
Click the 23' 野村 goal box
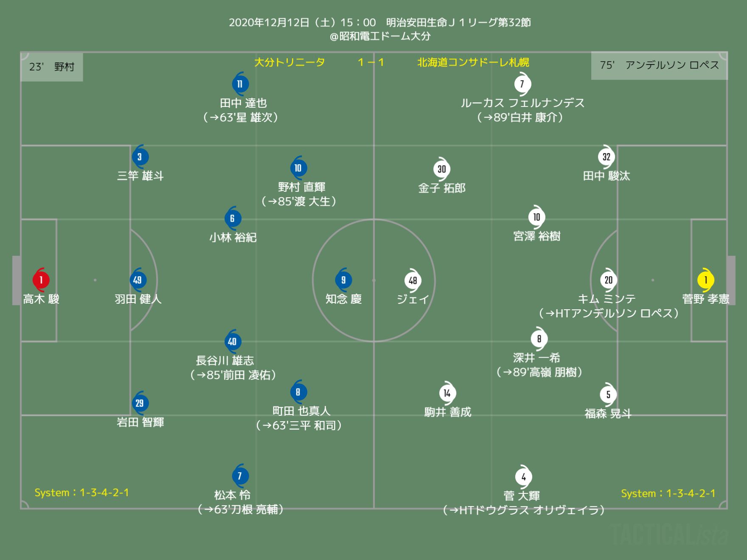pyautogui.click(x=52, y=67)
